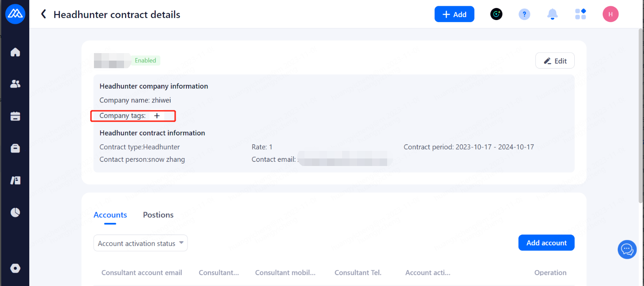Open the pie chart reports icon
644x286 pixels.
coord(15,212)
